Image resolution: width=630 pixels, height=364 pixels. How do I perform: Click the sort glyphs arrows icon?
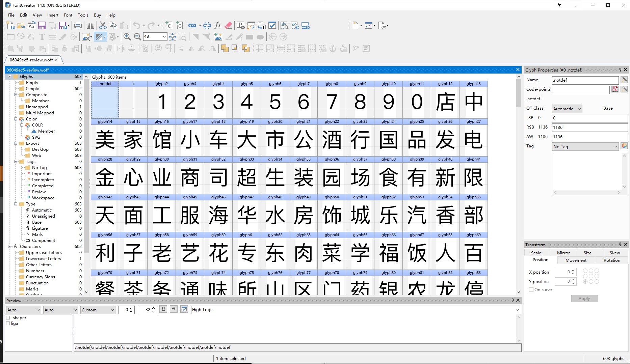tap(369, 26)
